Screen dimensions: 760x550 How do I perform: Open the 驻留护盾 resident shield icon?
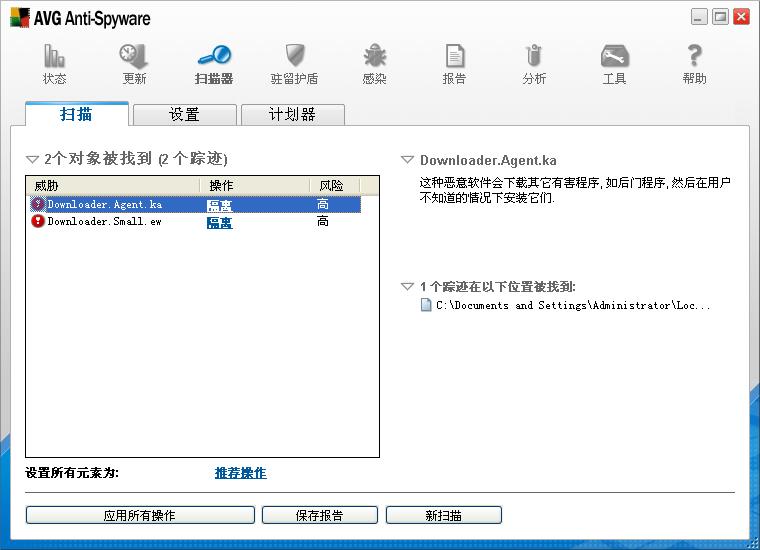[x=294, y=55]
